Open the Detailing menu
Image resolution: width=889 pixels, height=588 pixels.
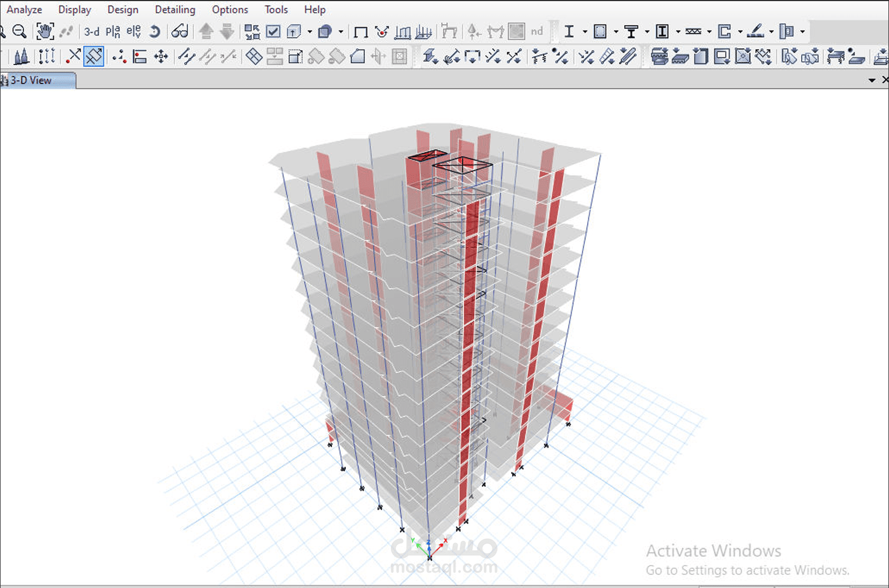[175, 9]
